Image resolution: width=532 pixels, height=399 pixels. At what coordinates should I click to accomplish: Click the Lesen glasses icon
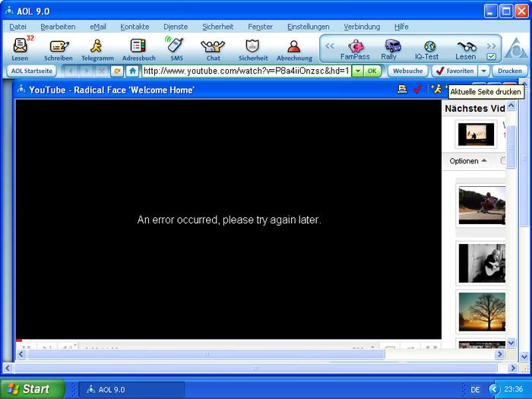(x=466, y=49)
